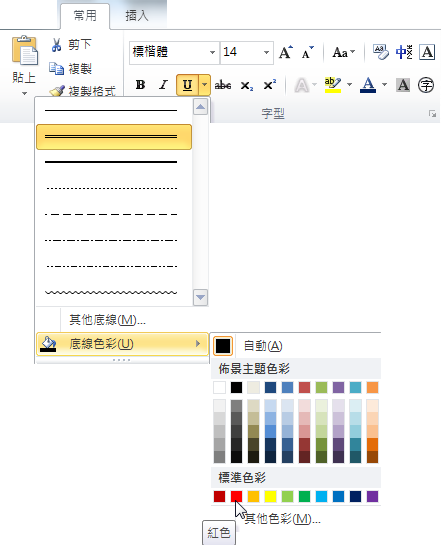
Task: Pick the standard red swatch
Action: coord(236,497)
